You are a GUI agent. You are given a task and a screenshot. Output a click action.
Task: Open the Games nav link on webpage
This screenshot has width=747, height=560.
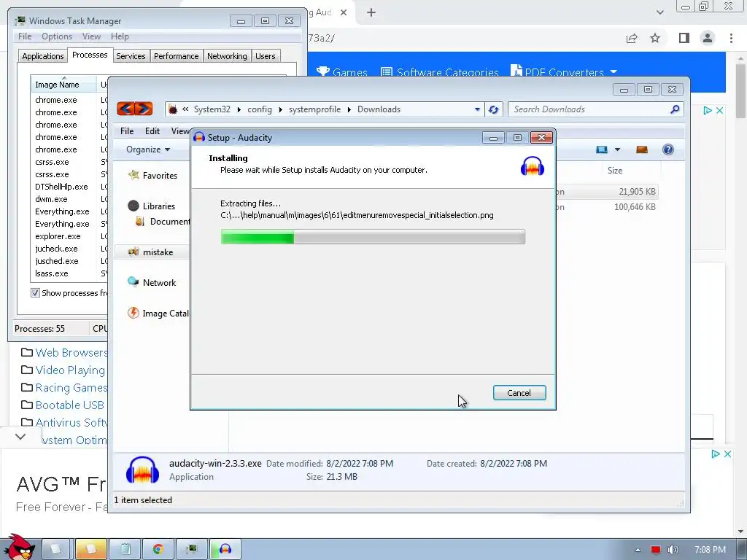coord(342,72)
